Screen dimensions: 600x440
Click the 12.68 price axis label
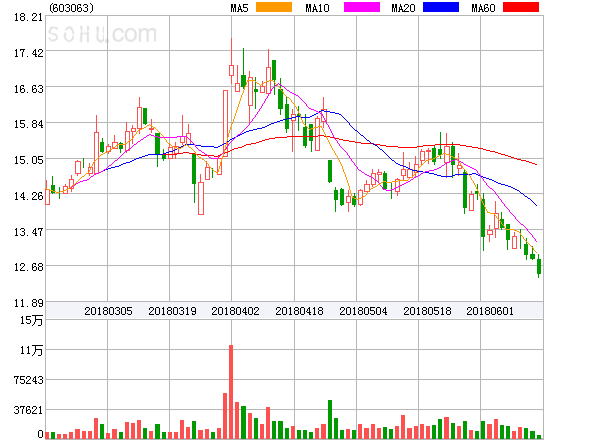[x=29, y=267]
